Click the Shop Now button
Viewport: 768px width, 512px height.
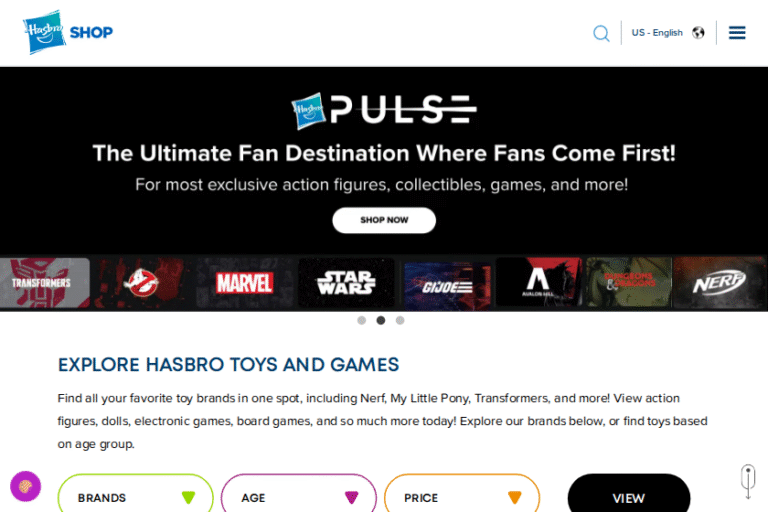[x=384, y=220]
